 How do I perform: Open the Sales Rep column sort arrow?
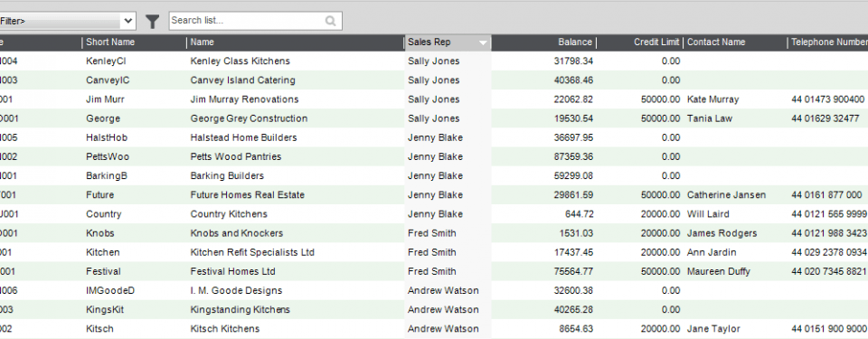[x=483, y=42]
